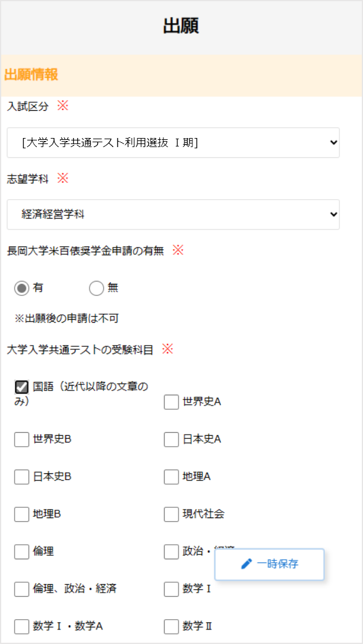Select the 有 scholarship radio button
Screen dimensions: 363x644
[21, 288]
